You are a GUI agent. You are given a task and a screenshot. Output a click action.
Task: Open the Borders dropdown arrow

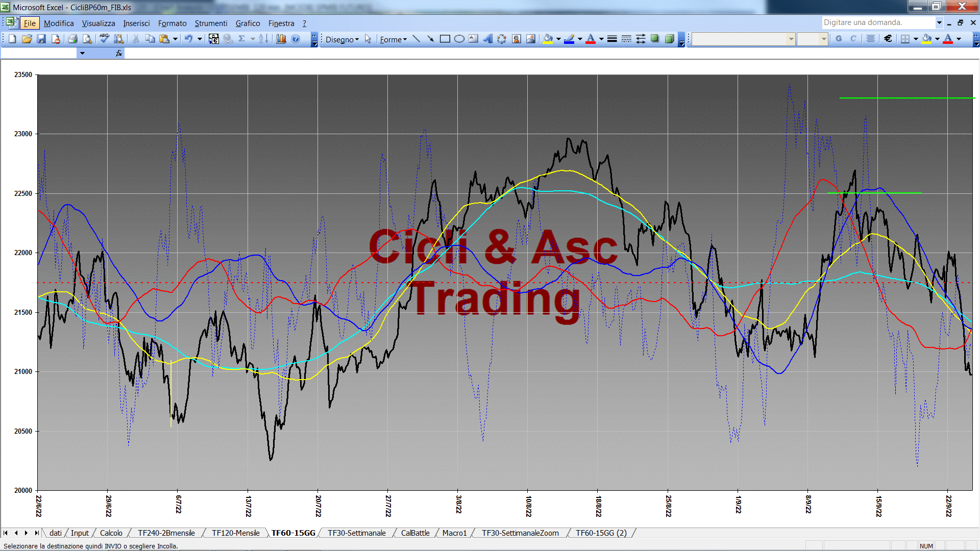(916, 39)
